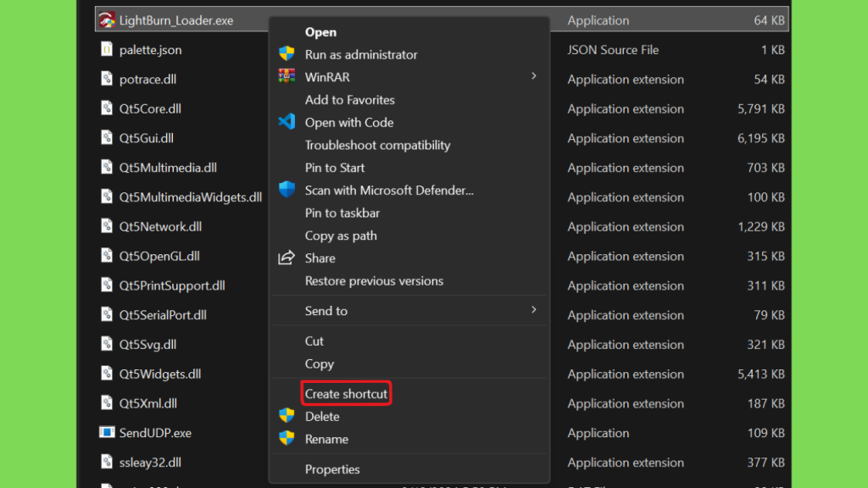Select the Qt5Network.dll file name
This screenshot has width=868, height=488.
(160, 226)
